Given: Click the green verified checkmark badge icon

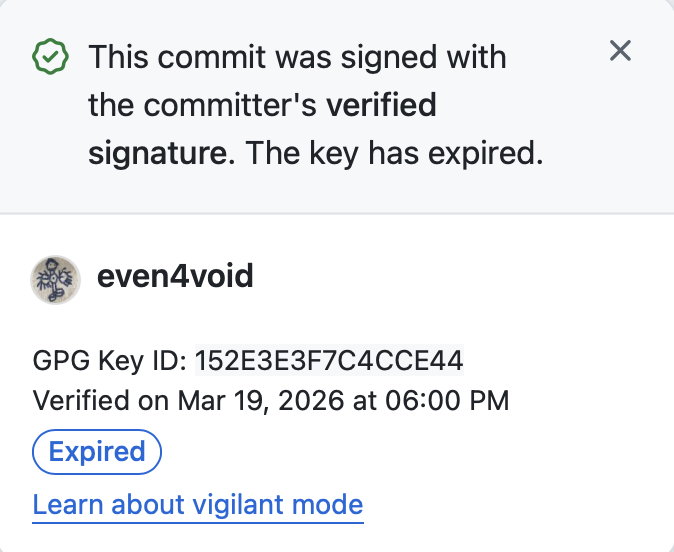Looking at the screenshot, I should pos(50,58).
